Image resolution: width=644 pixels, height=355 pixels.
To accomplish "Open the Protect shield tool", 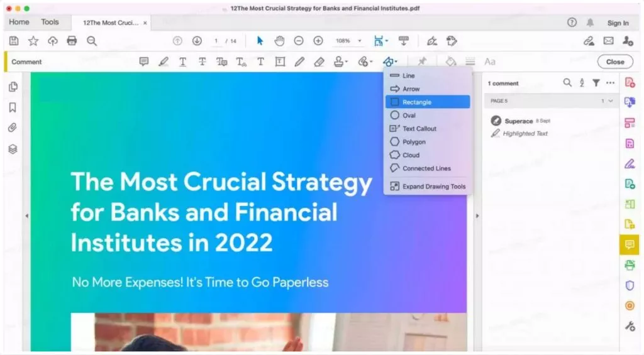I will click(x=630, y=285).
